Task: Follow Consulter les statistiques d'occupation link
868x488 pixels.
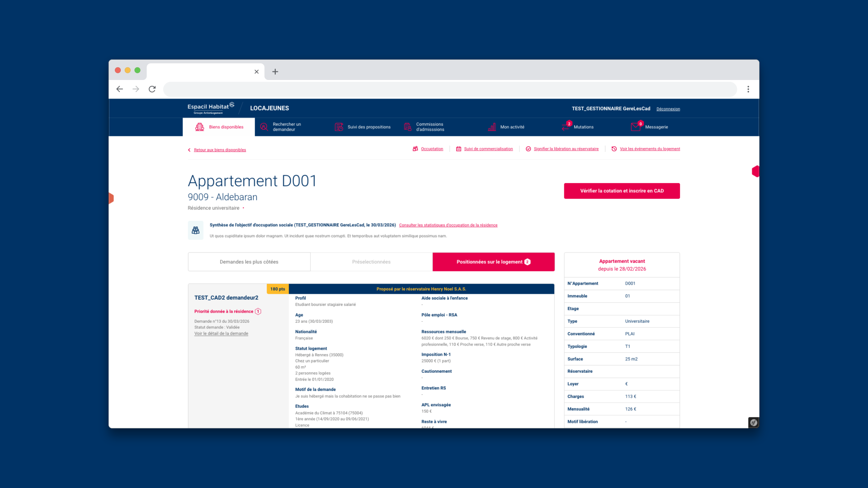Action: (448, 225)
